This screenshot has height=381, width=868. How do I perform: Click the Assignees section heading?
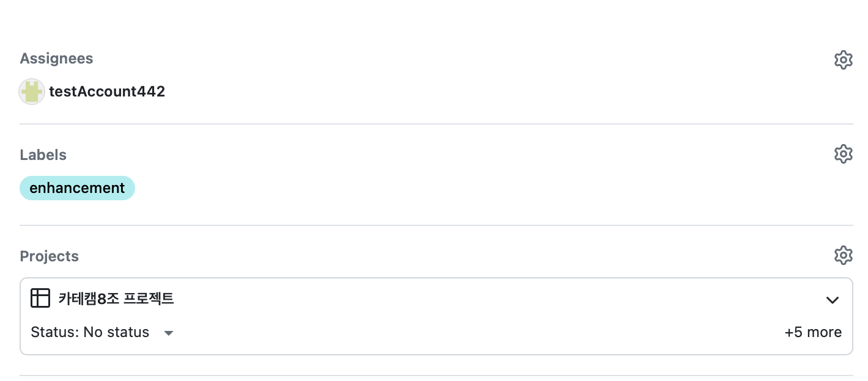56,59
